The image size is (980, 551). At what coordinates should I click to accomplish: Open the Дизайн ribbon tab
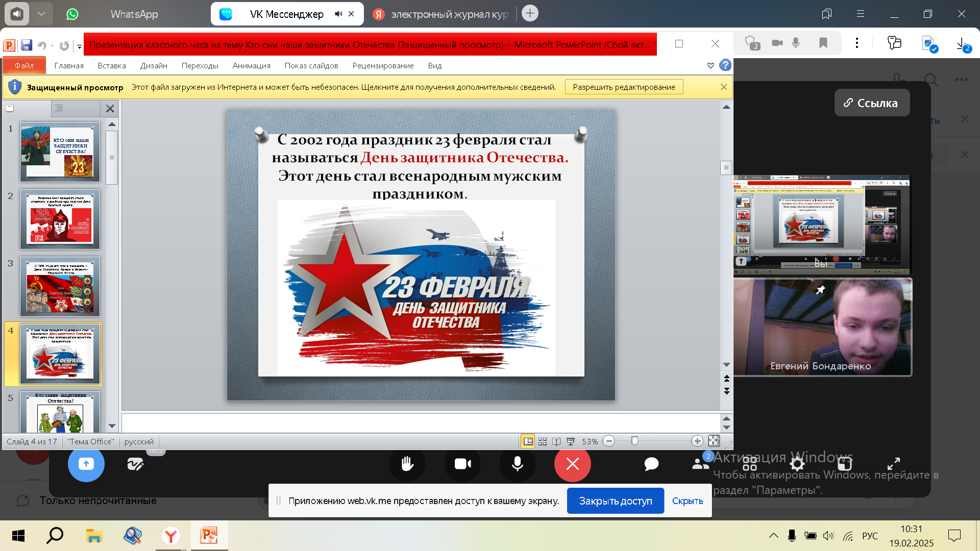click(154, 66)
